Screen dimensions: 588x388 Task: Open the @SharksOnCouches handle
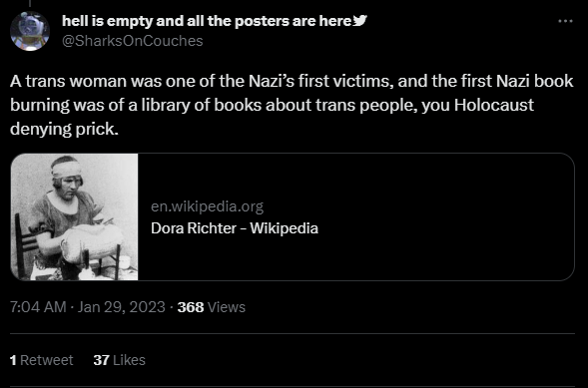(133, 41)
